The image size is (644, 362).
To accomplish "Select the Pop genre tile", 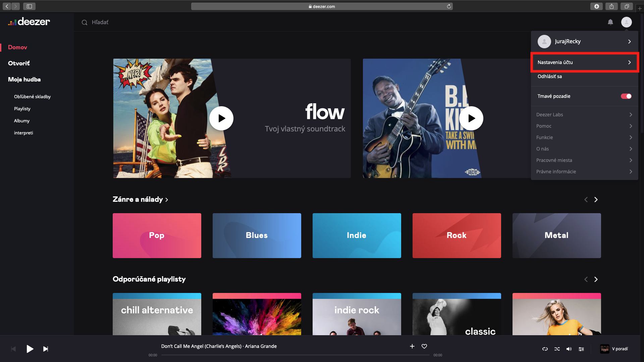I will [x=157, y=236].
